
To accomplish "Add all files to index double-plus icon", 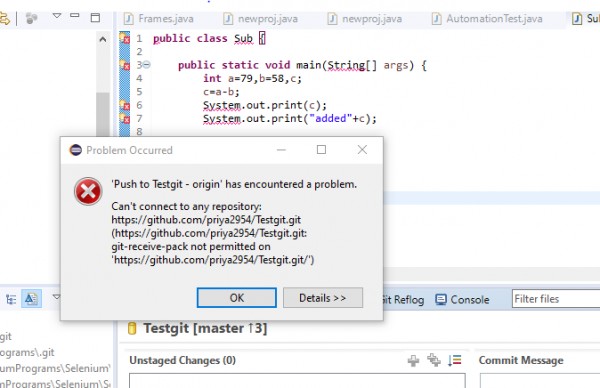I will pos(434,360).
